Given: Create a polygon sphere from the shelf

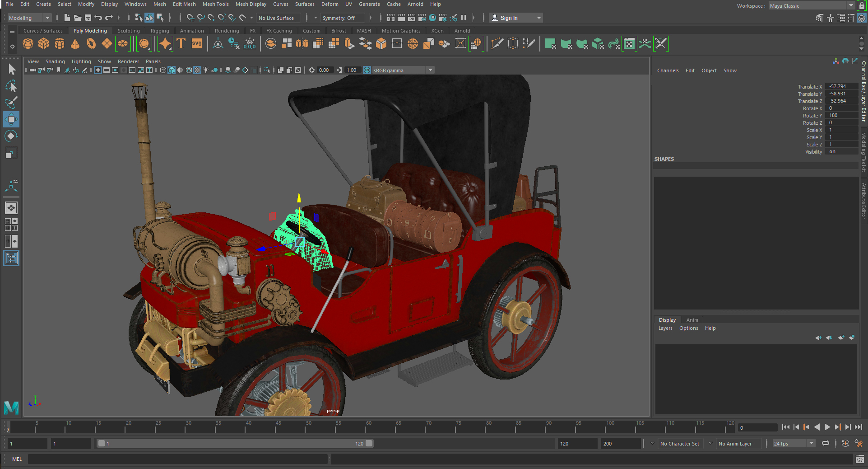Looking at the screenshot, I should [x=28, y=44].
